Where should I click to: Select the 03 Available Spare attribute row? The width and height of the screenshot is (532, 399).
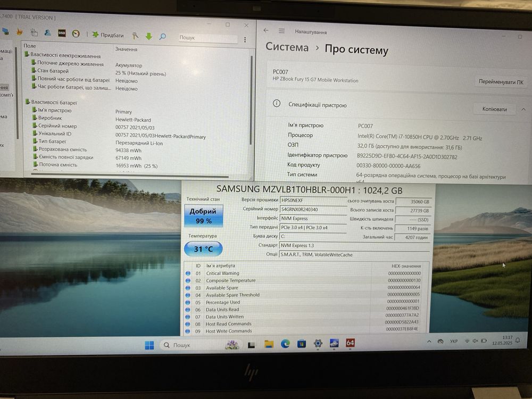[304, 288]
